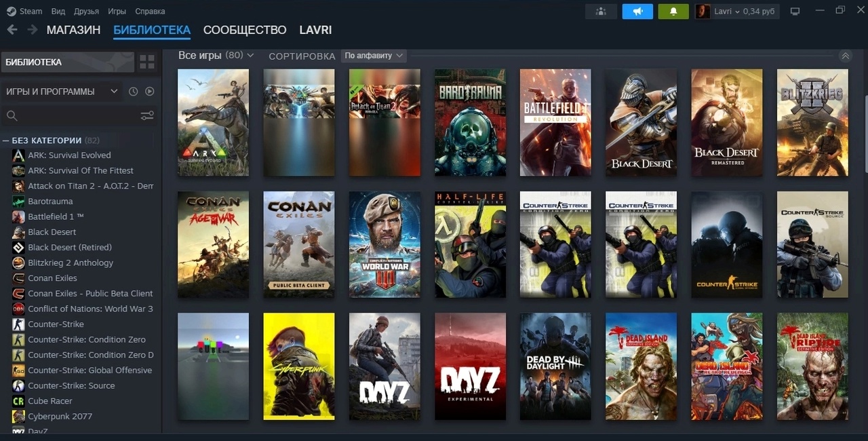Viewport: 868px width, 441px height.
Task: Go back with the left arrow
Action: click(x=12, y=30)
